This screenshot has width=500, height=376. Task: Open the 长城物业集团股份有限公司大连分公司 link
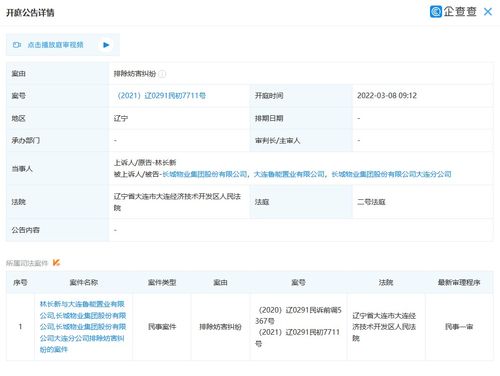click(391, 174)
